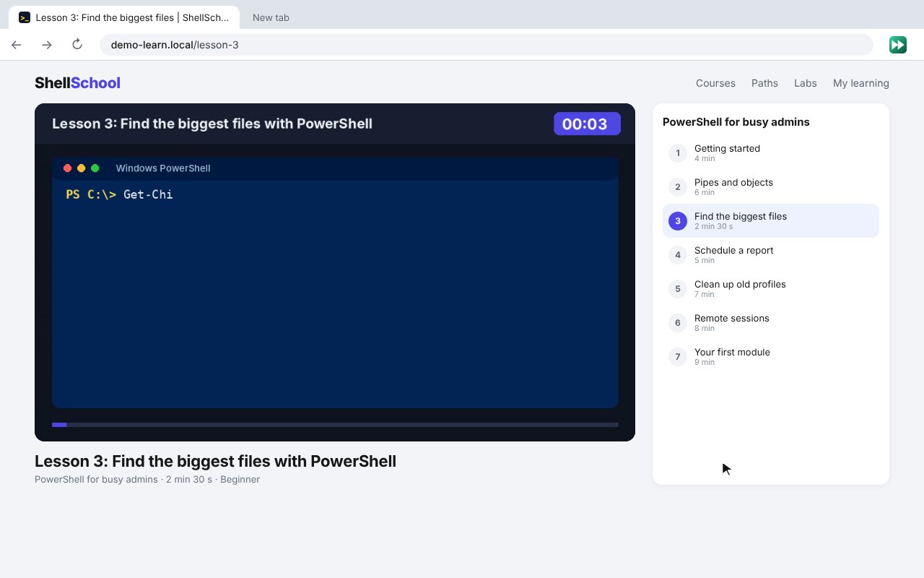The height and width of the screenshot is (578, 924).
Task: Go to the Labs page
Action: [x=806, y=83]
